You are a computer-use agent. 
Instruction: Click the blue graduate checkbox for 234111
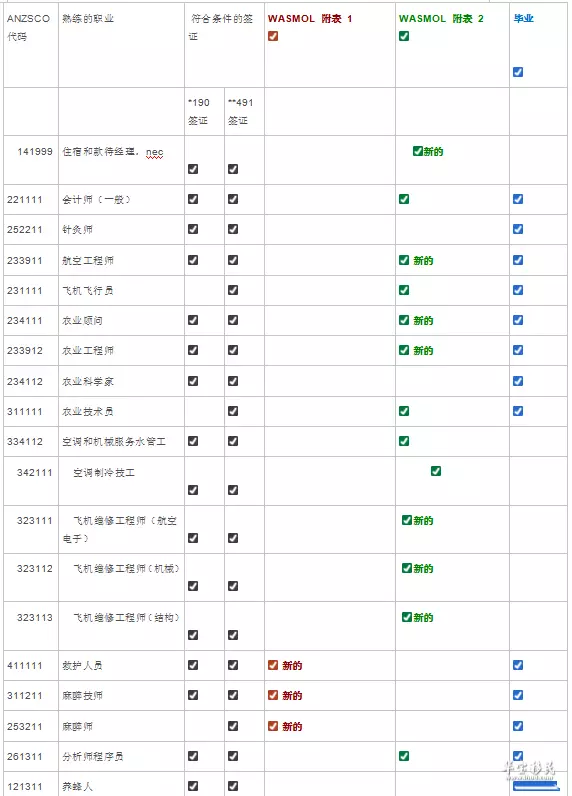pos(518,320)
